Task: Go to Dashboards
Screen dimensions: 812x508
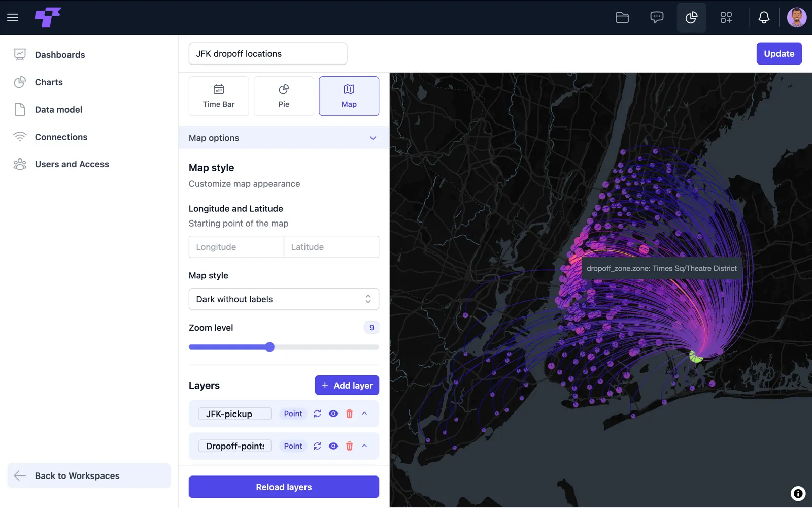Action: pos(60,55)
